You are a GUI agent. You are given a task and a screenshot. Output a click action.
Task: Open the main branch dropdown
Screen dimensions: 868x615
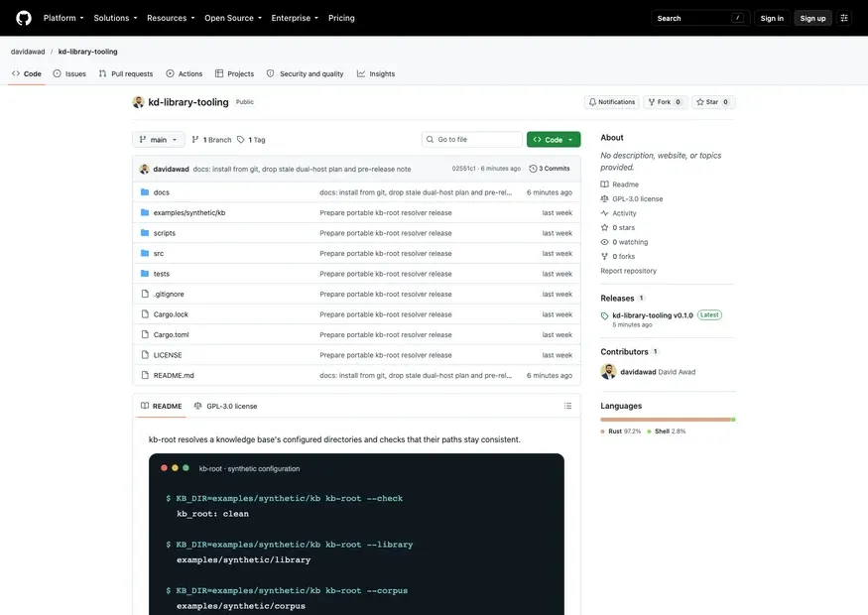pos(158,140)
